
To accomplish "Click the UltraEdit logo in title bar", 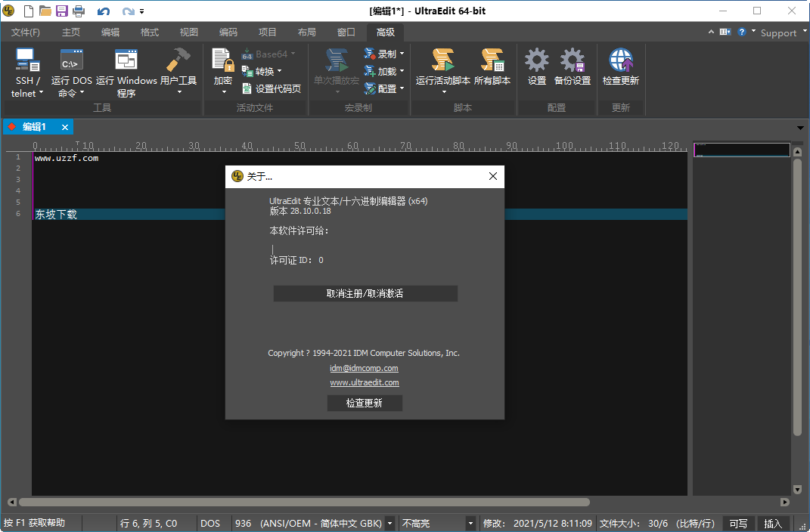I will coord(8,11).
